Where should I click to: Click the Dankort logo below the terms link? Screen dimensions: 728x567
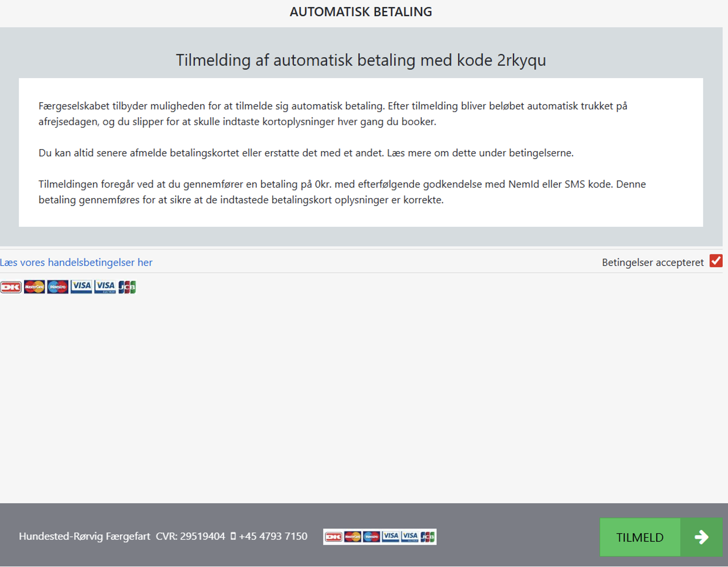11,287
